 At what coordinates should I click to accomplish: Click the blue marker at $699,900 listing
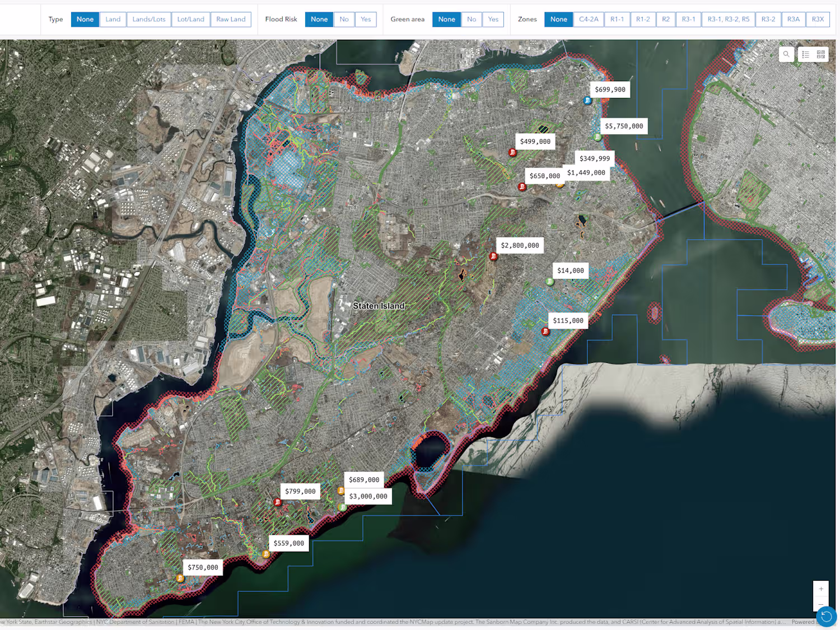coord(587,101)
